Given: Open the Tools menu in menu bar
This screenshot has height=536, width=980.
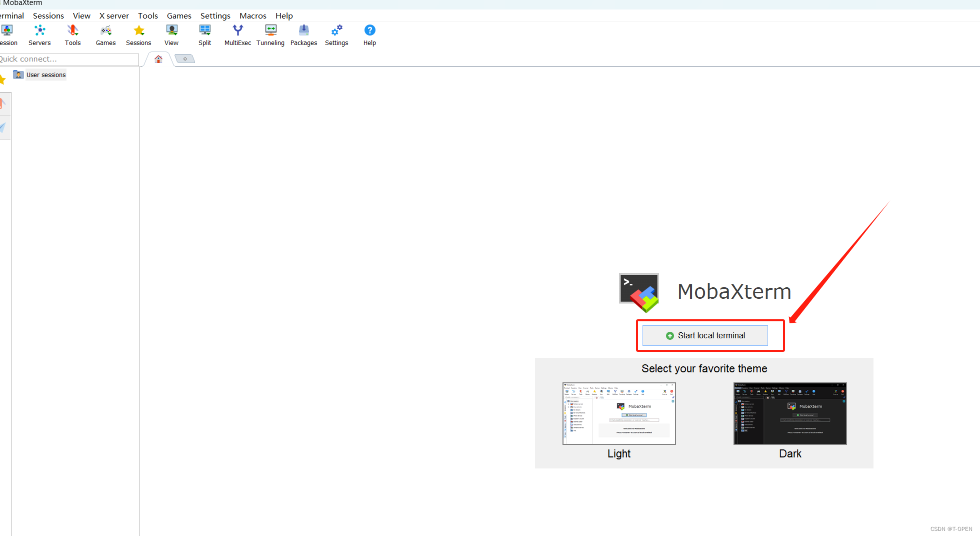Looking at the screenshot, I should [148, 16].
